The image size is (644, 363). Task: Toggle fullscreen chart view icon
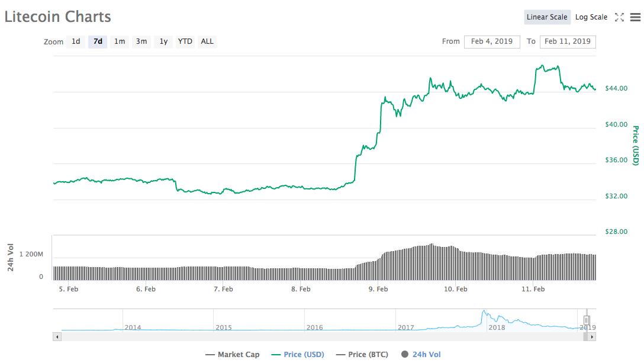(x=619, y=17)
